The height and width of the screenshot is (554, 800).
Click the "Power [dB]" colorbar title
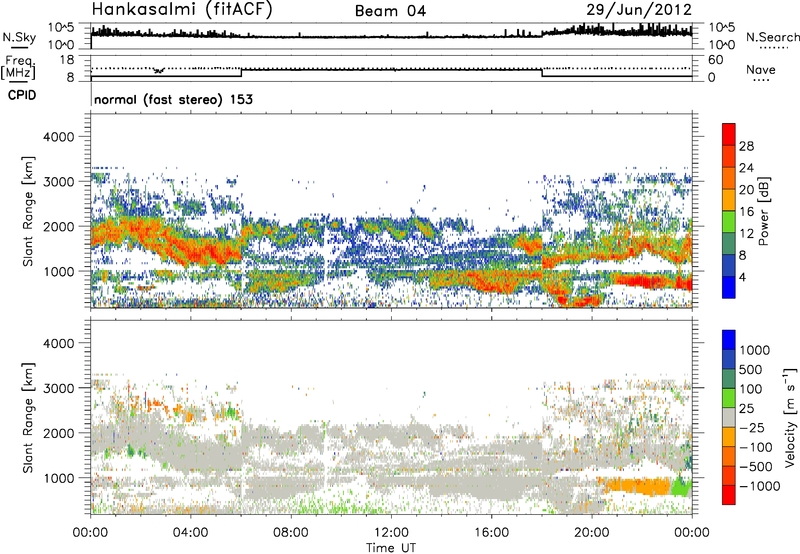pyautogui.click(x=763, y=211)
